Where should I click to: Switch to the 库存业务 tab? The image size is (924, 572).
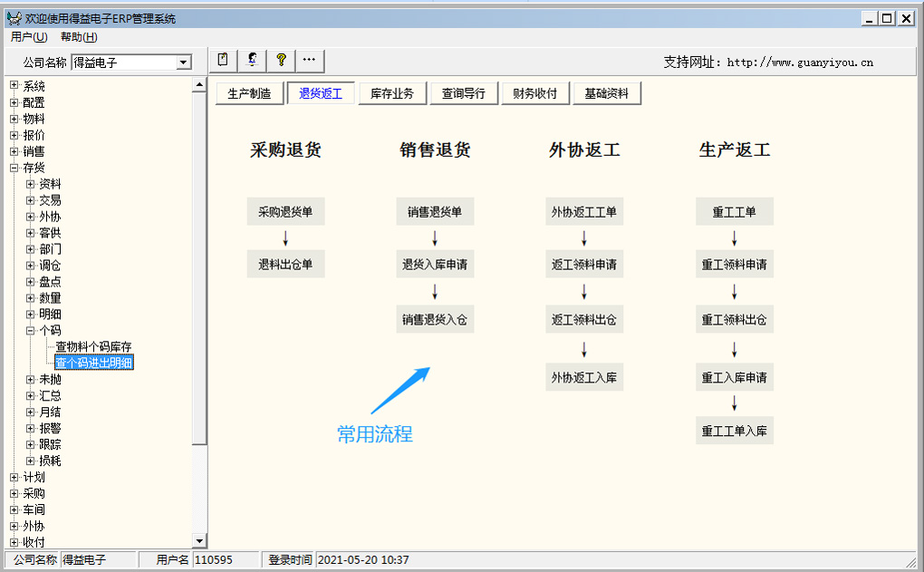(392, 93)
